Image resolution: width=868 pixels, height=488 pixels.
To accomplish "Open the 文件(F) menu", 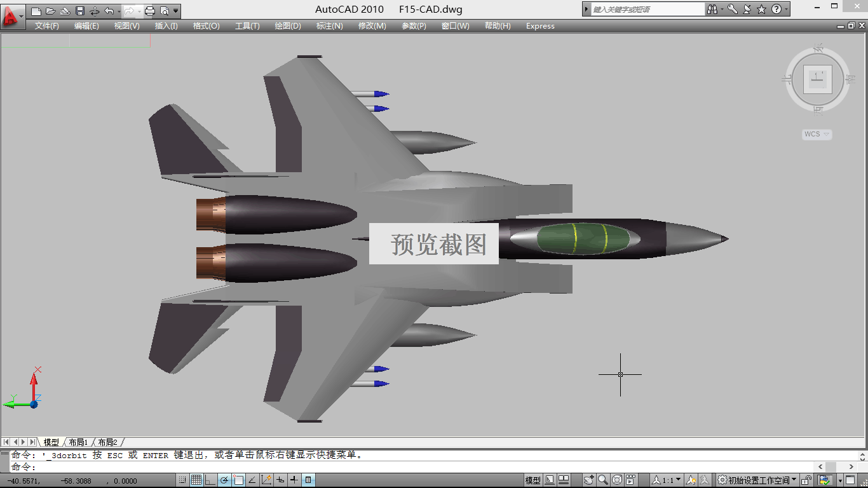I will 47,26.
